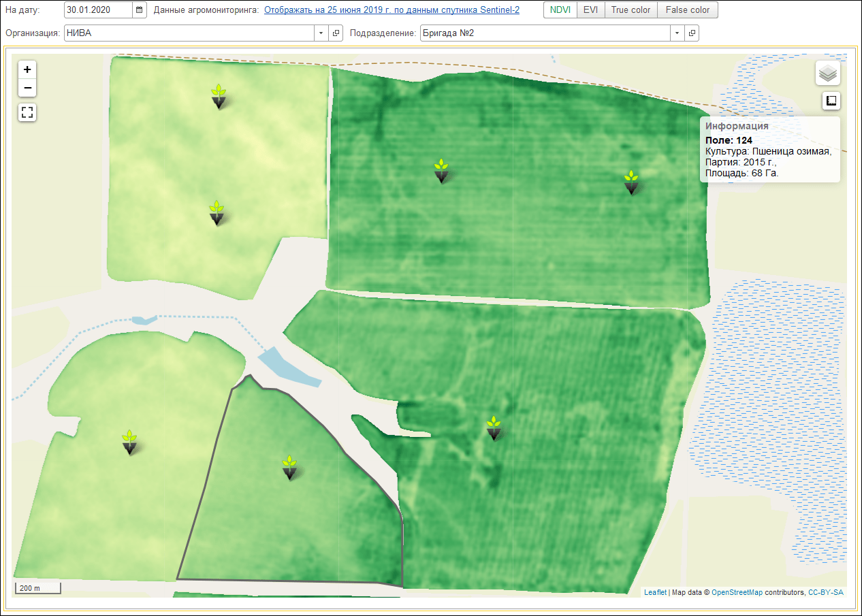Open the CC-BY-SA license link

pos(825,592)
